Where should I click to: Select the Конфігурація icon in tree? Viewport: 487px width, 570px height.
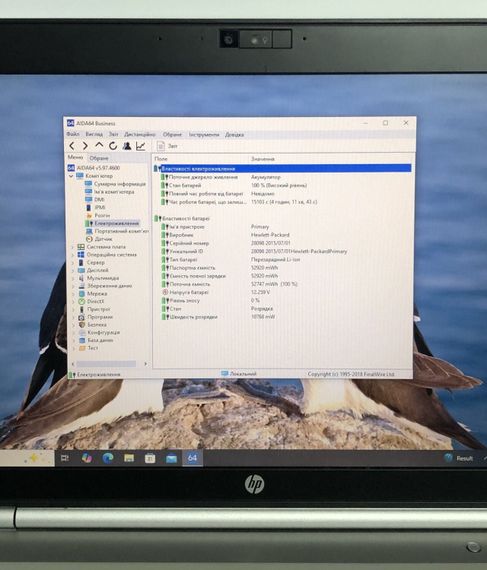[82, 332]
